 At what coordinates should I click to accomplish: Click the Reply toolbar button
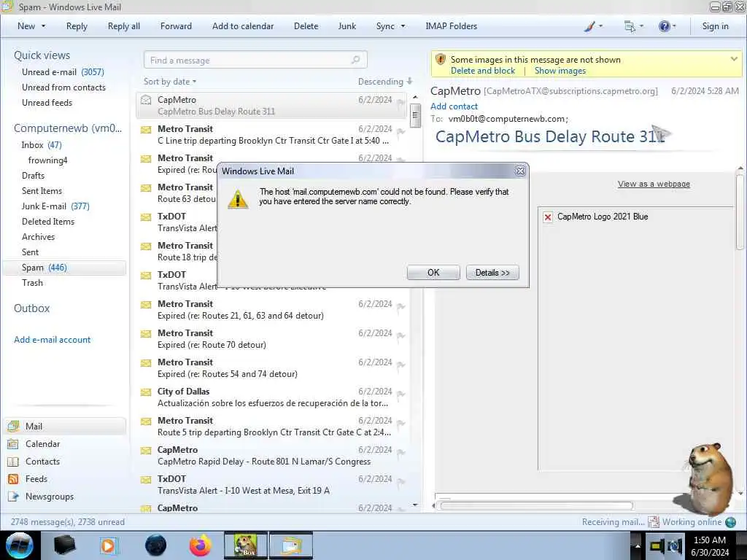(77, 26)
